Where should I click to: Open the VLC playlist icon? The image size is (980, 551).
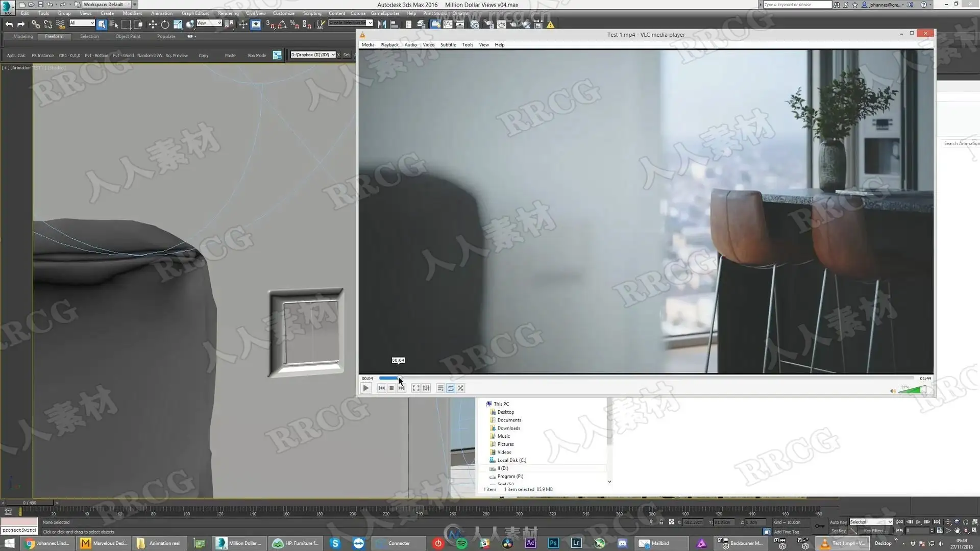(x=440, y=388)
